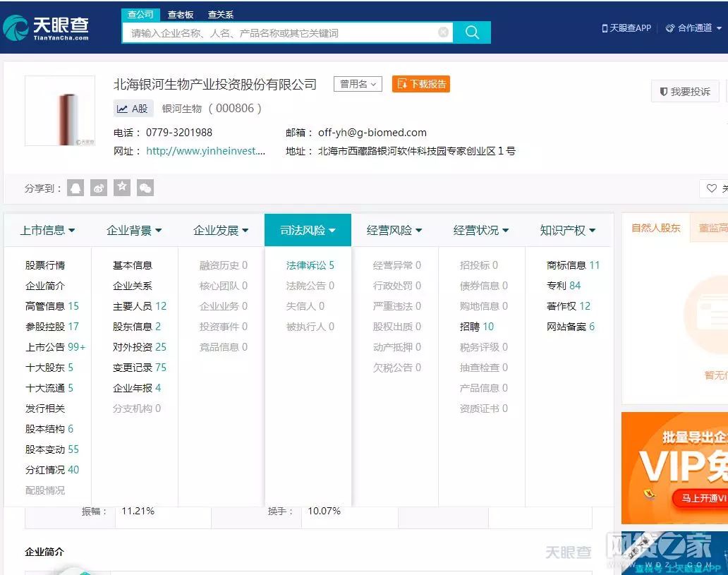Viewport: 728px width, 575px height.
Task: Expand the 合作通道 menu
Action: 693,28
